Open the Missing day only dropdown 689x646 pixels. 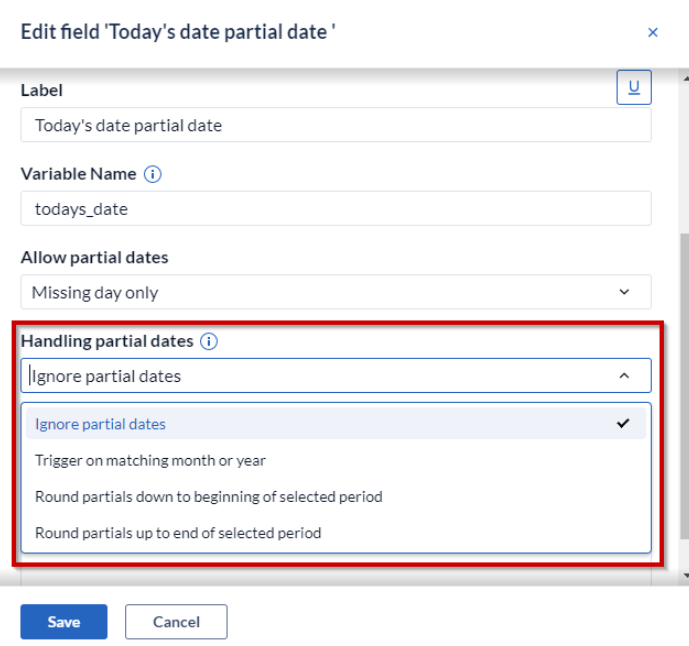[x=336, y=292]
